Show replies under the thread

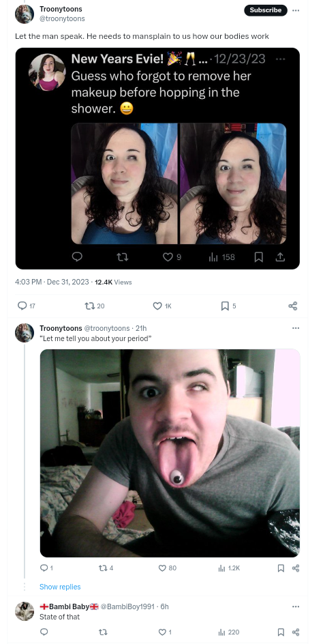[x=60, y=587]
